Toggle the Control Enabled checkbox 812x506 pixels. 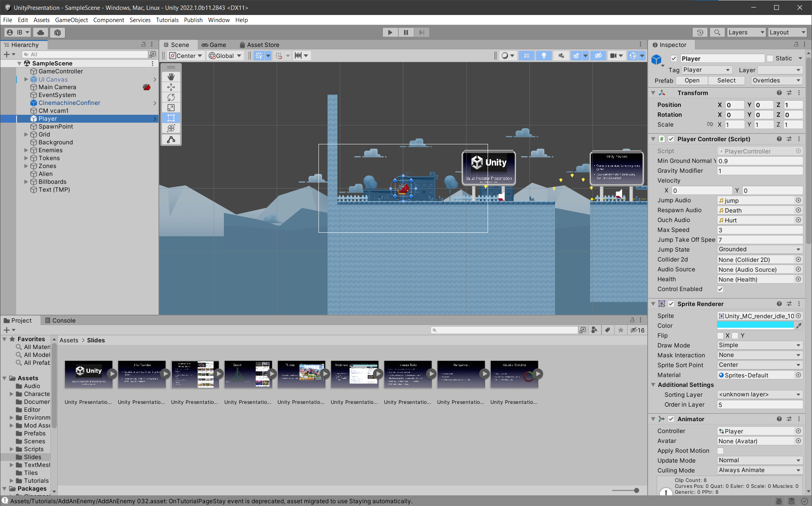click(x=720, y=289)
